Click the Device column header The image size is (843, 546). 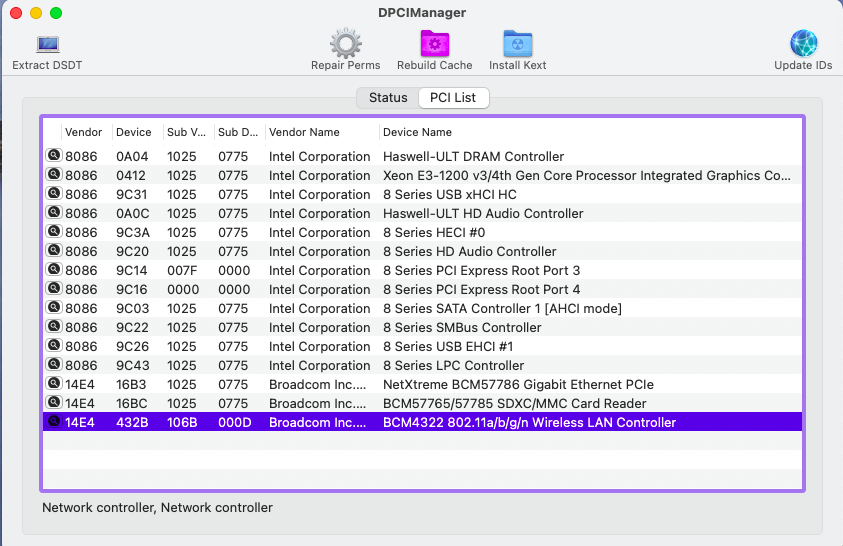point(133,132)
